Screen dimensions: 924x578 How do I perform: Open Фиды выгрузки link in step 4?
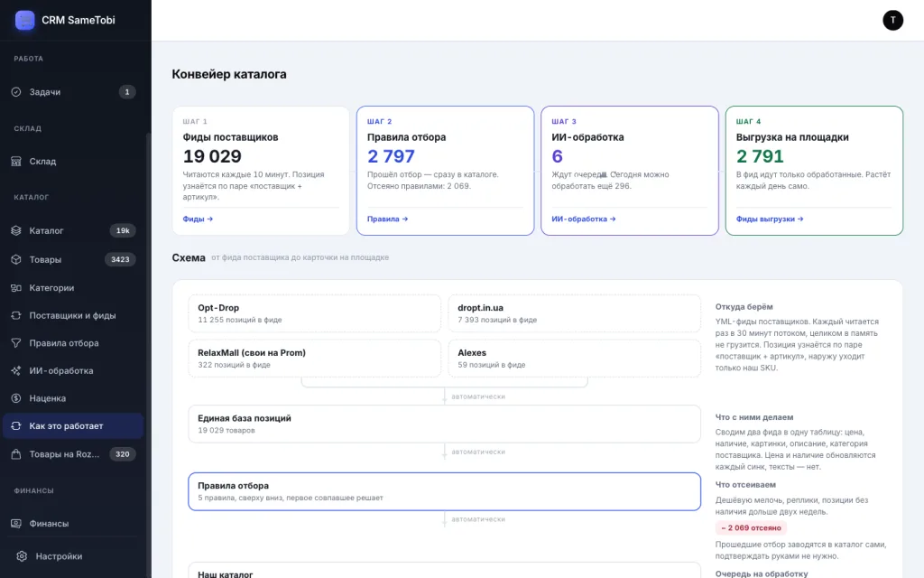click(770, 219)
